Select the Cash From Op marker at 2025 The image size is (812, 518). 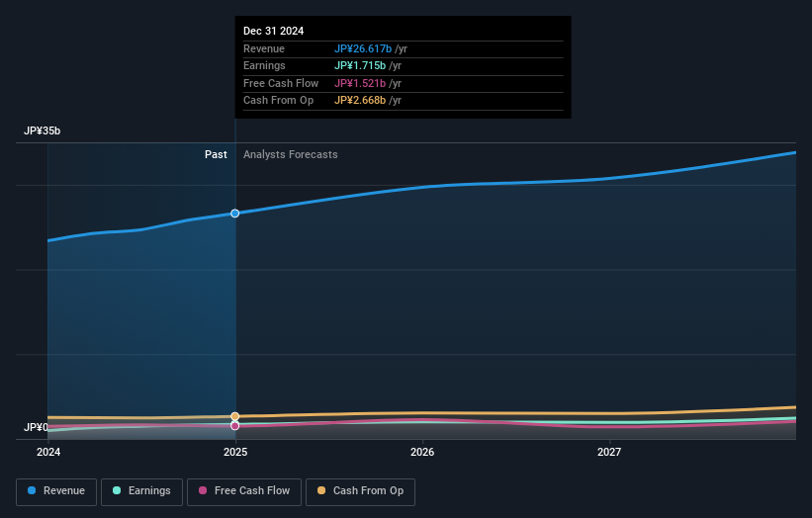click(x=235, y=416)
